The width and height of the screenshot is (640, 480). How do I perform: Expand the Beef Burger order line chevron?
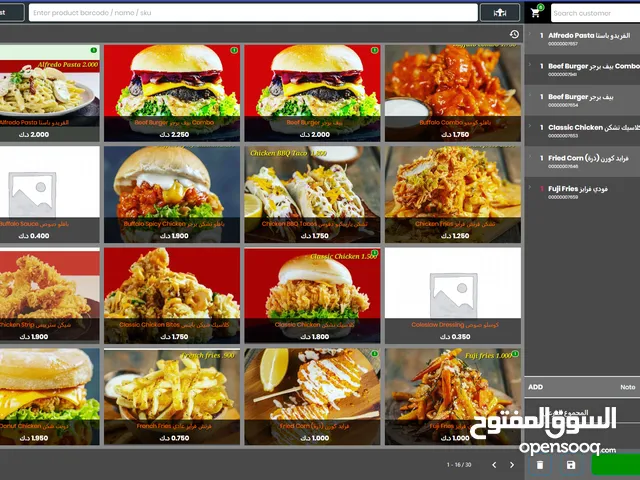tap(530, 96)
